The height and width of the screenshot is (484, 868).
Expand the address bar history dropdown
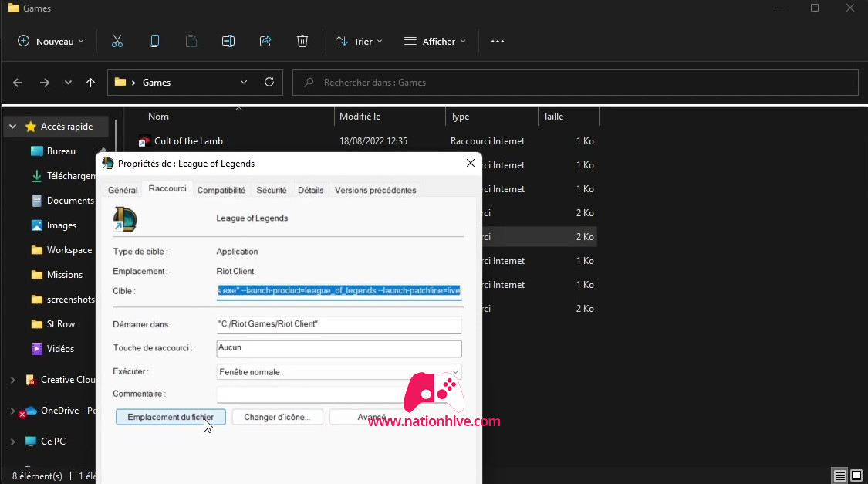pyautogui.click(x=244, y=82)
